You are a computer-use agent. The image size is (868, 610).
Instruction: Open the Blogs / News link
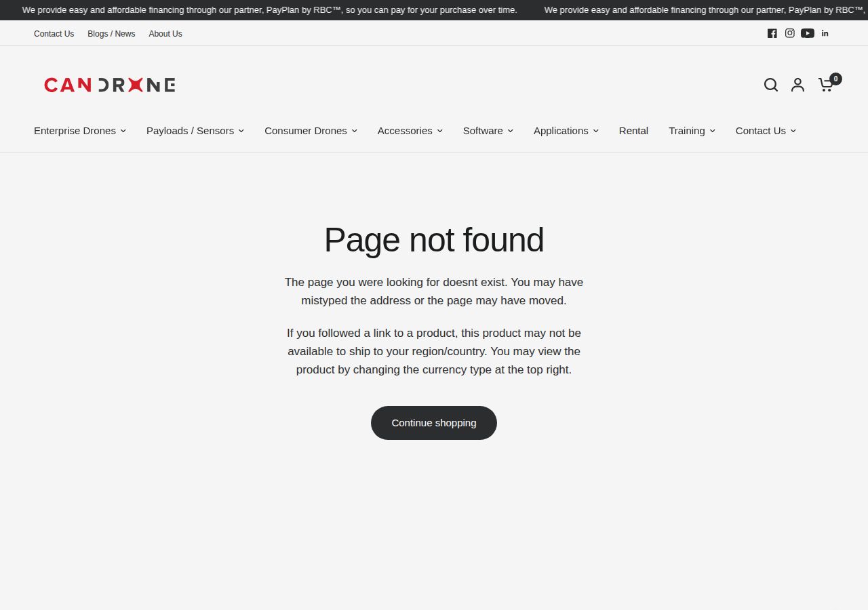click(111, 33)
